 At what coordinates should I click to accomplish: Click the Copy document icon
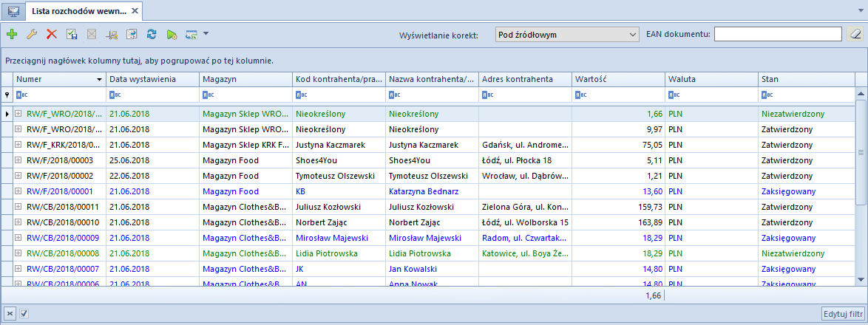point(131,34)
